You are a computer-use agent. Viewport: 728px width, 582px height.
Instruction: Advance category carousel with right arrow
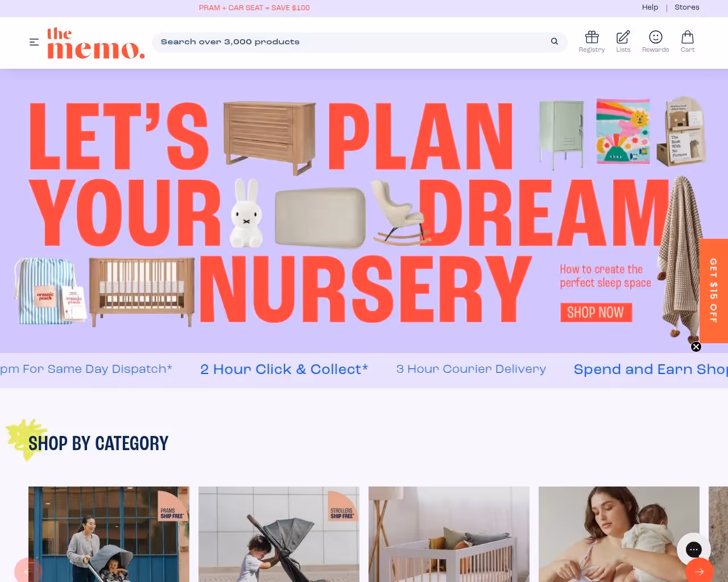point(700,571)
